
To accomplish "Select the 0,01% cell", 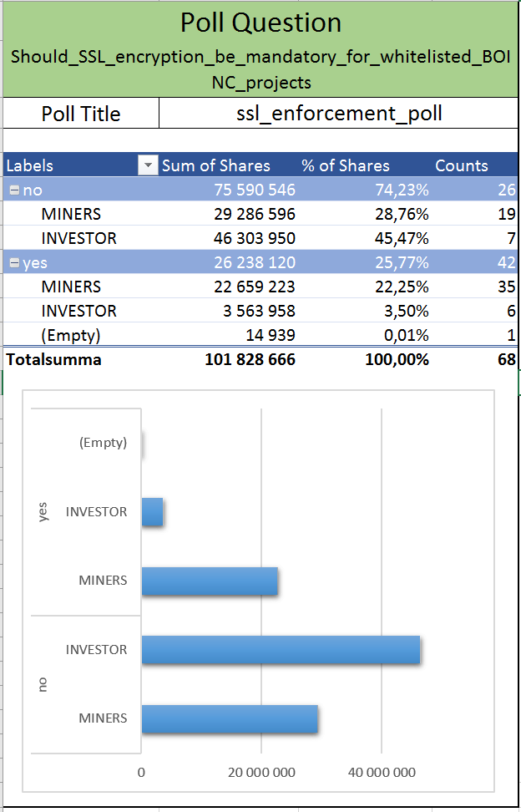I will point(407,335).
